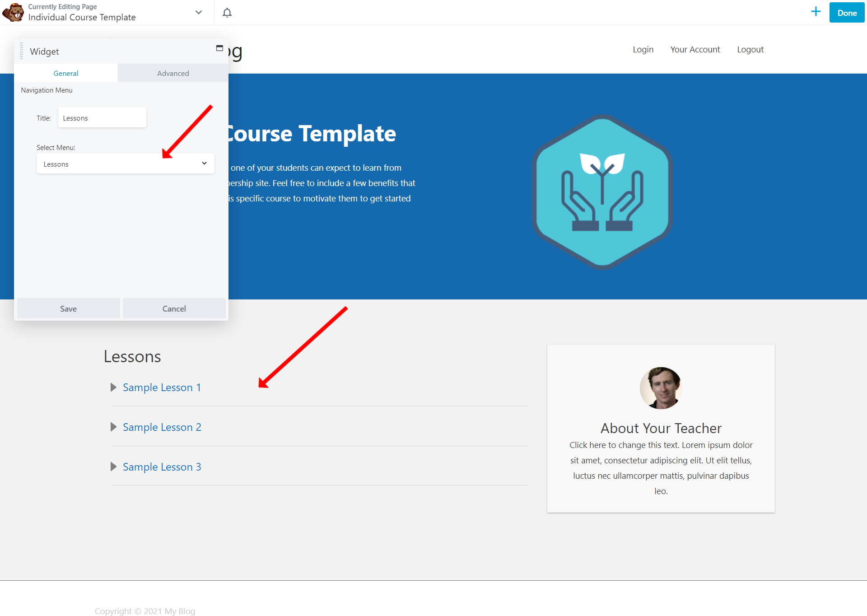Minimize the Widget settings panel
867x616 pixels.
pos(219,48)
